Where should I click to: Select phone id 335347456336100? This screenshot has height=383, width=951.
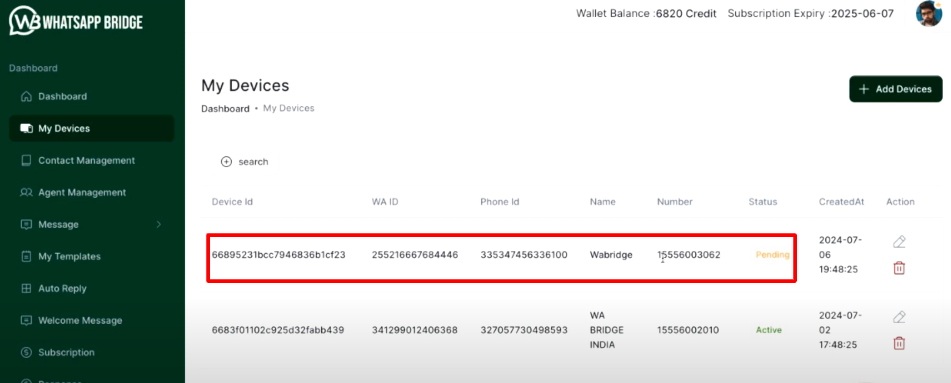pyautogui.click(x=524, y=255)
